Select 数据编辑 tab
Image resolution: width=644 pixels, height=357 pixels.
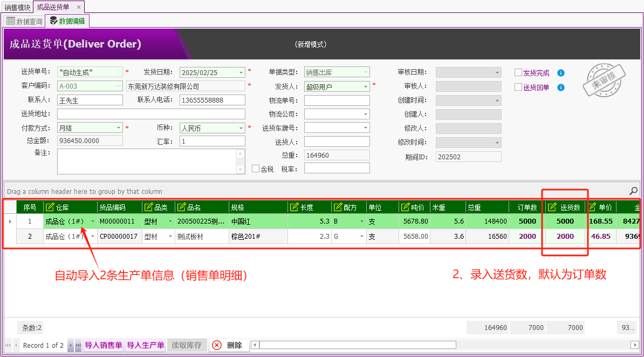[x=67, y=21]
